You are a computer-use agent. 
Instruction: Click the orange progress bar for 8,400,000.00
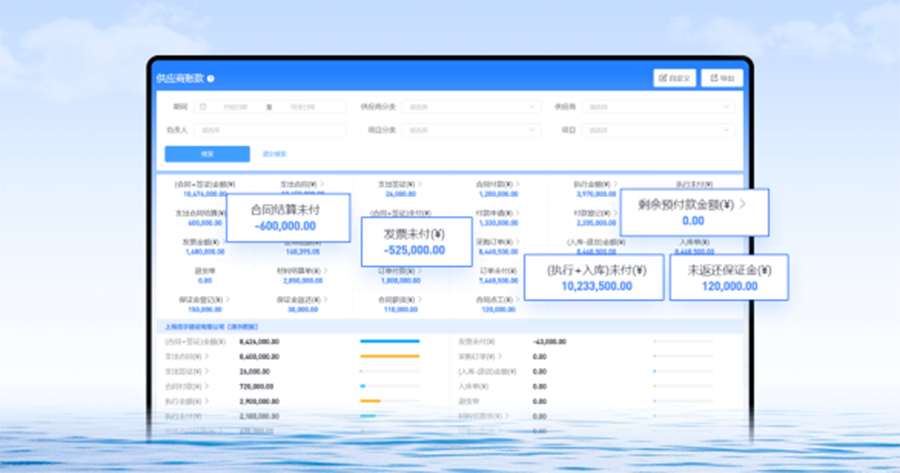[x=389, y=356]
